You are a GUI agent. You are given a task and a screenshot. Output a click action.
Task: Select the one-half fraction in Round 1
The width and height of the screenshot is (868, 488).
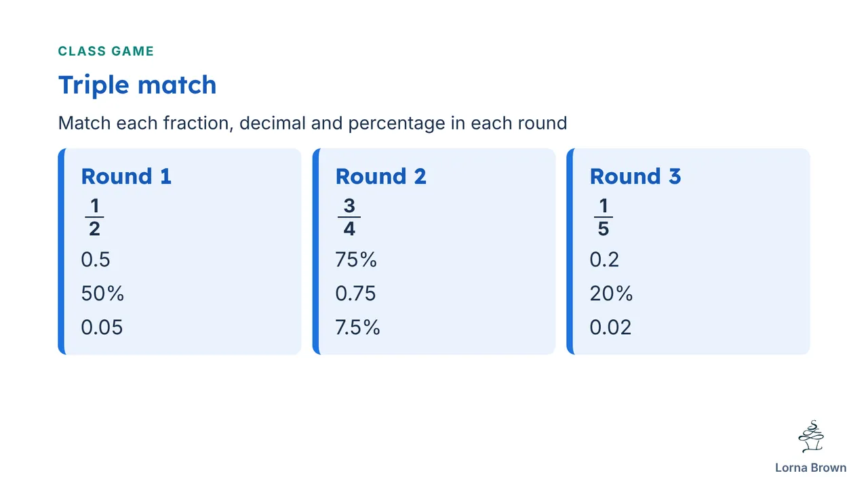click(x=94, y=218)
